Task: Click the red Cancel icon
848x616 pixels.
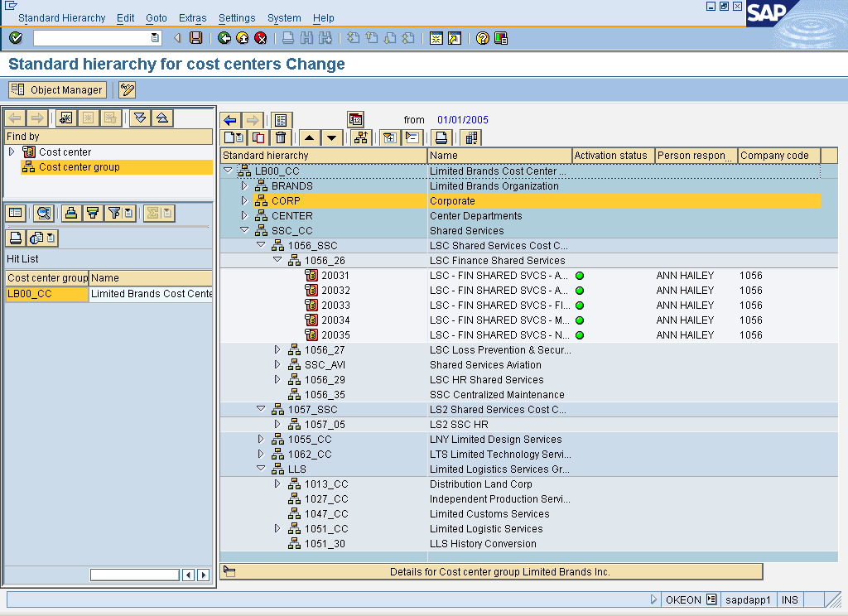Action: point(261,38)
